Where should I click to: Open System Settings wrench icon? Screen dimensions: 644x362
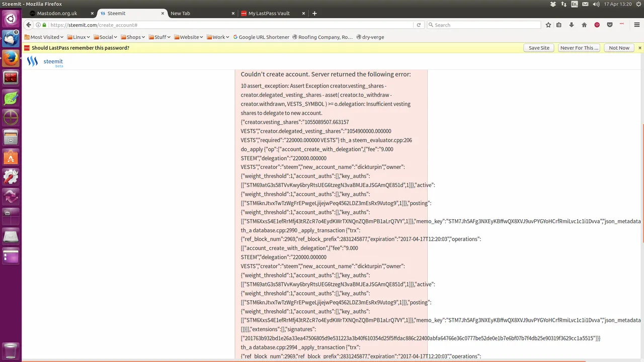pyautogui.click(x=11, y=176)
